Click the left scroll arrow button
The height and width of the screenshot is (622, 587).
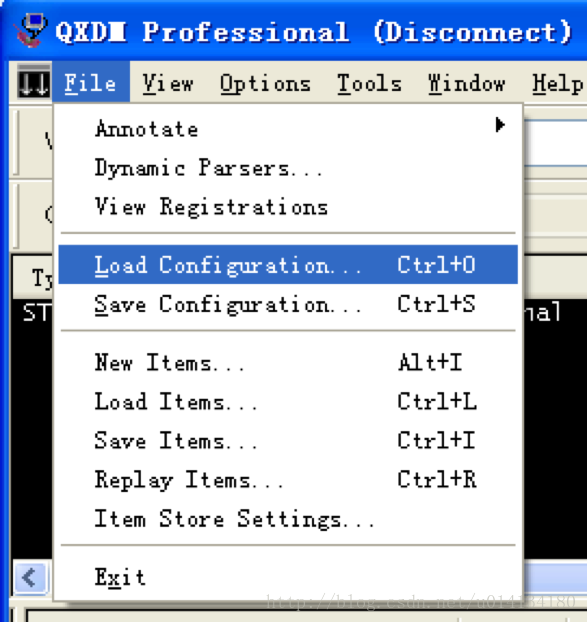pyautogui.click(x=32, y=577)
